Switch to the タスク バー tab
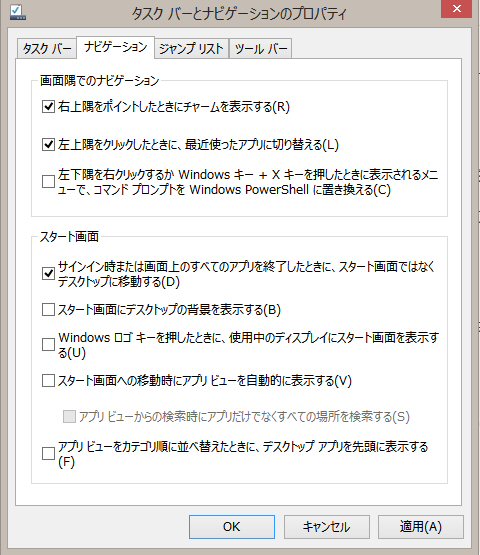 [47, 48]
